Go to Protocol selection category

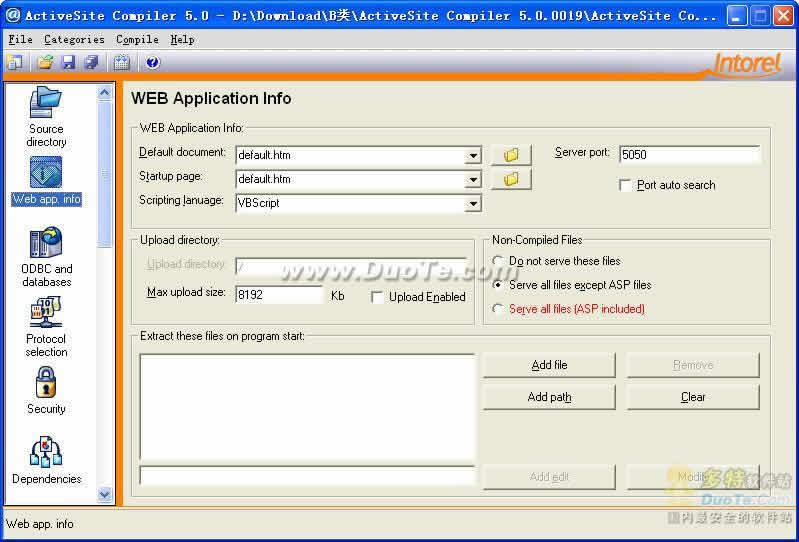point(46,327)
